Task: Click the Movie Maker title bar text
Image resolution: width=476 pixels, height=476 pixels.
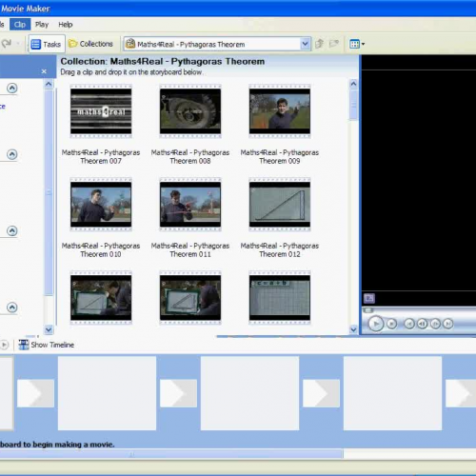Action: pyautogui.click(x=25, y=9)
